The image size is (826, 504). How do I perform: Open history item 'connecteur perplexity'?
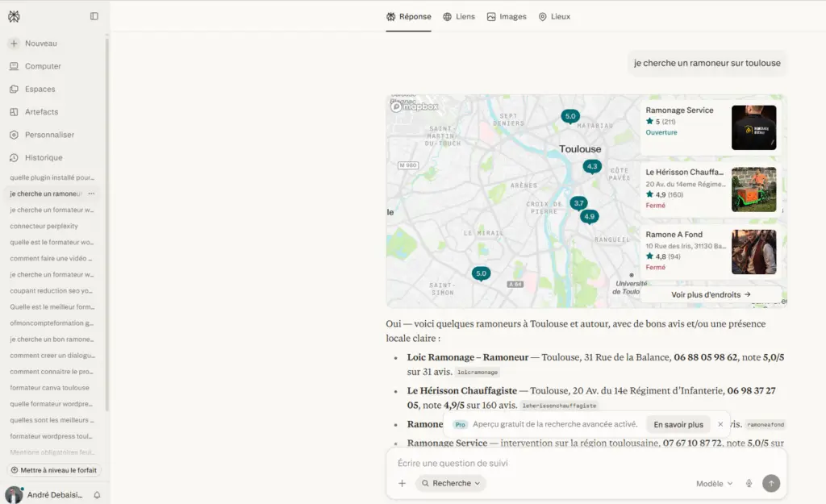(x=44, y=226)
